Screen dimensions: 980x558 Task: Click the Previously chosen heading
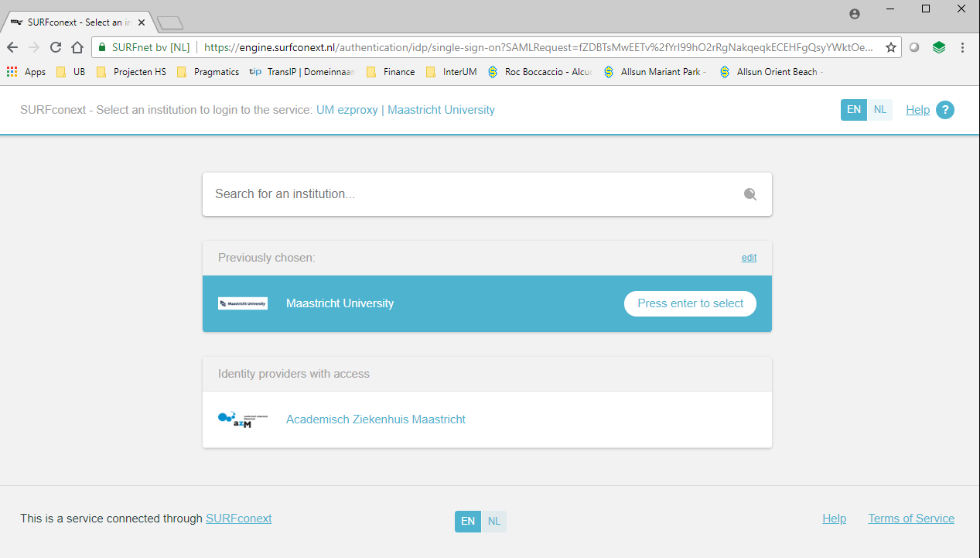[x=267, y=258]
